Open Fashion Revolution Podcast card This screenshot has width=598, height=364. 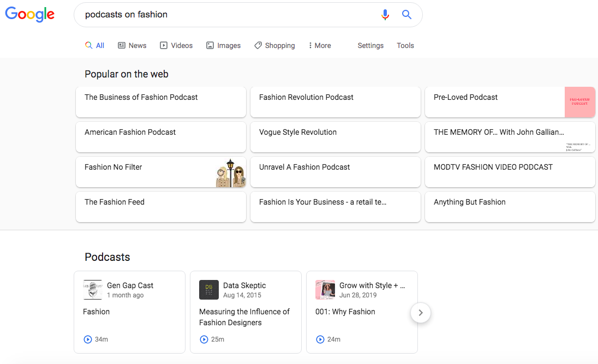[335, 102]
